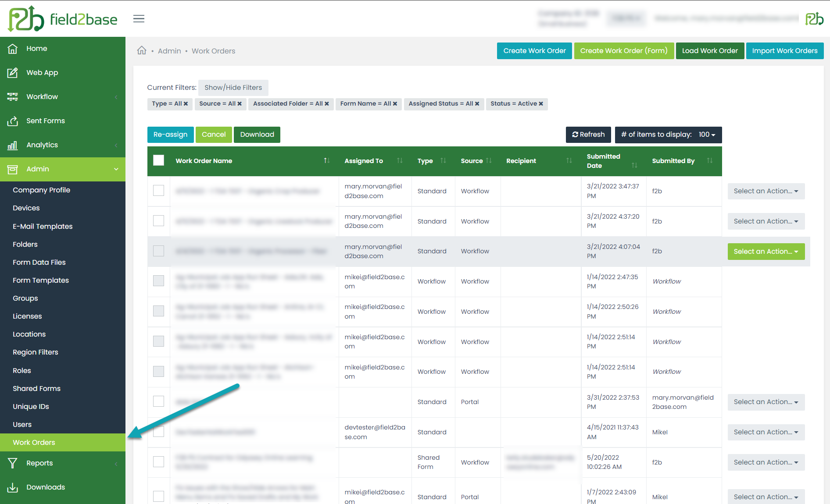The image size is (830, 504).
Task: Click the Web App pencil icon
Action: 13,73
